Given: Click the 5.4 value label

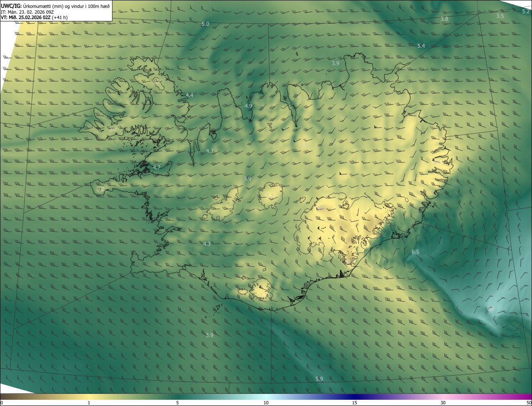Looking at the screenshot, I should coord(421,46).
